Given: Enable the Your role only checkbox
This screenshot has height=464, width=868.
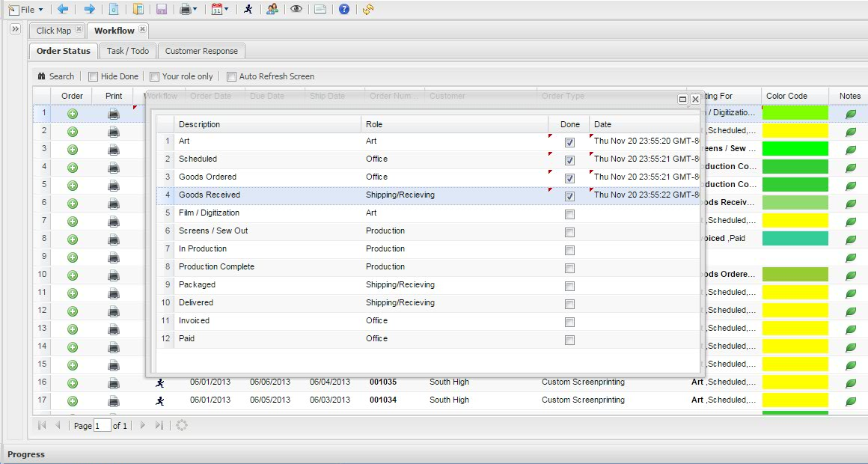Looking at the screenshot, I should [x=154, y=77].
